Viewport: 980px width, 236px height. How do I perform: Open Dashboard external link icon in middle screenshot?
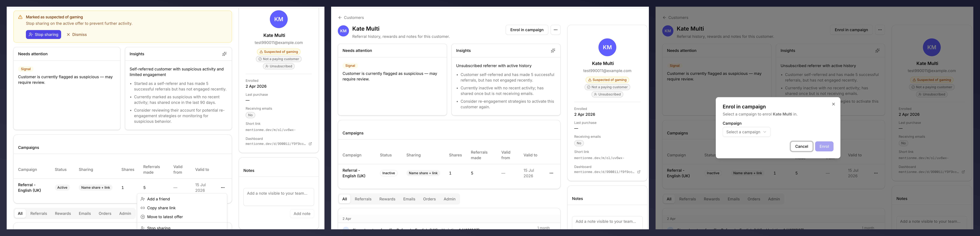(x=639, y=172)
